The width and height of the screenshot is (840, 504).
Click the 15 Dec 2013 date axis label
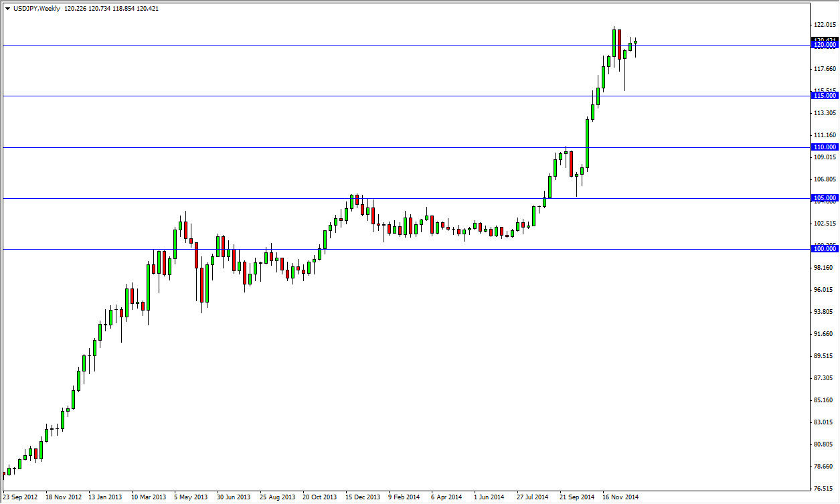362,497
